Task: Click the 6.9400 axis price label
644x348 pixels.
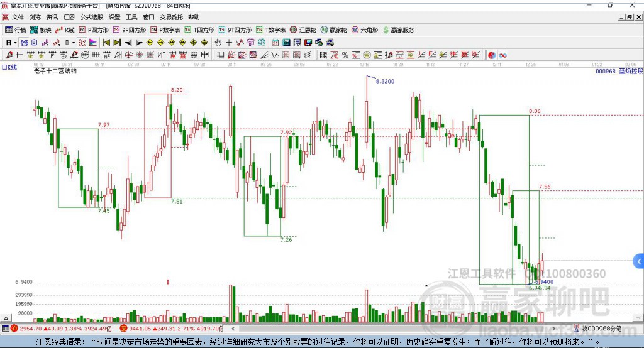Action: 24,282
